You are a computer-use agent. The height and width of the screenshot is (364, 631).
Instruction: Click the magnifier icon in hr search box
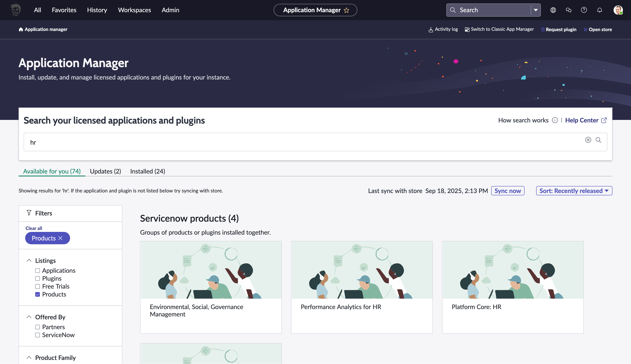[598, 140]
